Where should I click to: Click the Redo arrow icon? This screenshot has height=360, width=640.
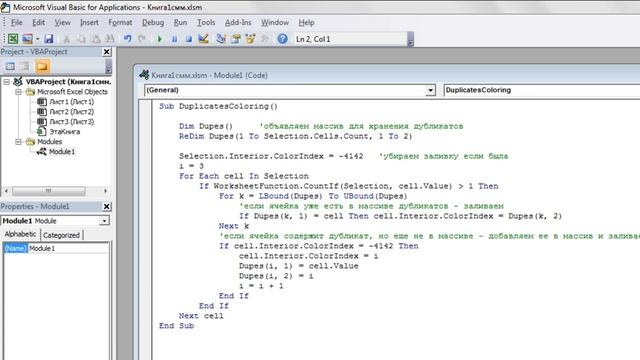[x=142, y=39]
